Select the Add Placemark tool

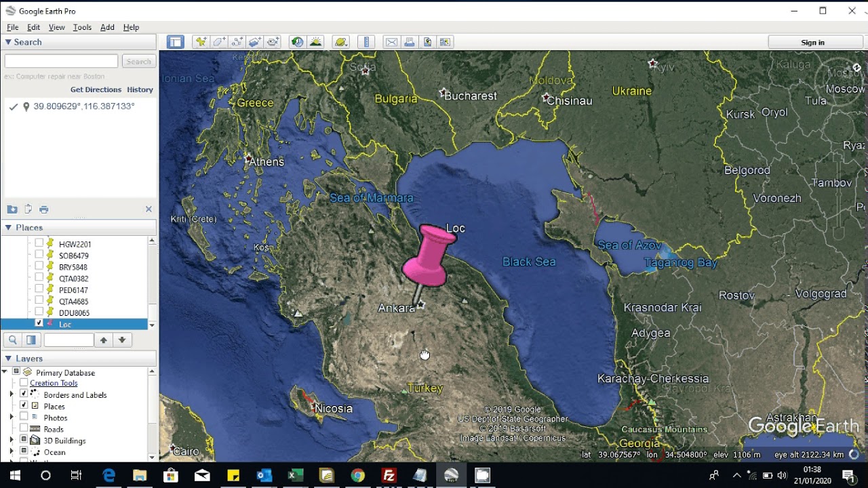[201, 42]
